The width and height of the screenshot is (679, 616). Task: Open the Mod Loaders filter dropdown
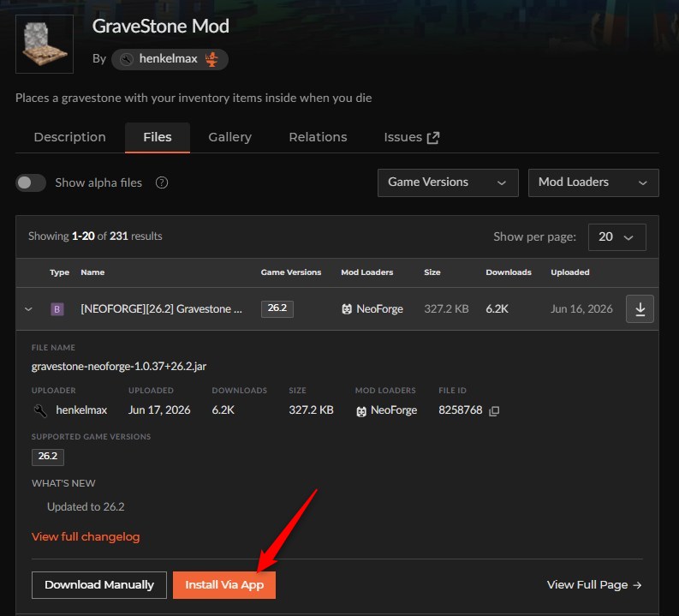(593, 182)
